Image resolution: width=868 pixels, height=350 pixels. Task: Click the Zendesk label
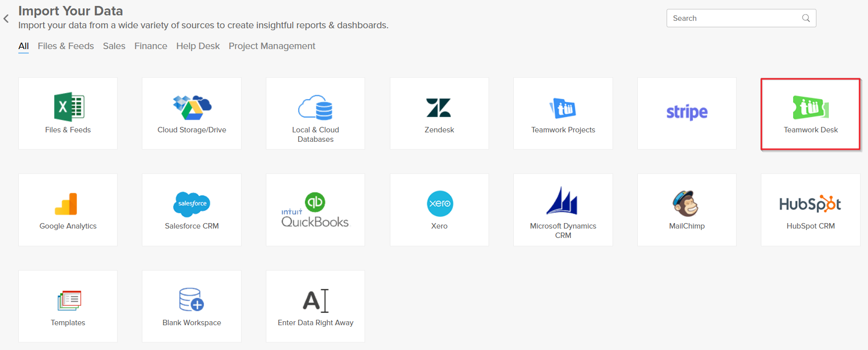click(439, 130)
